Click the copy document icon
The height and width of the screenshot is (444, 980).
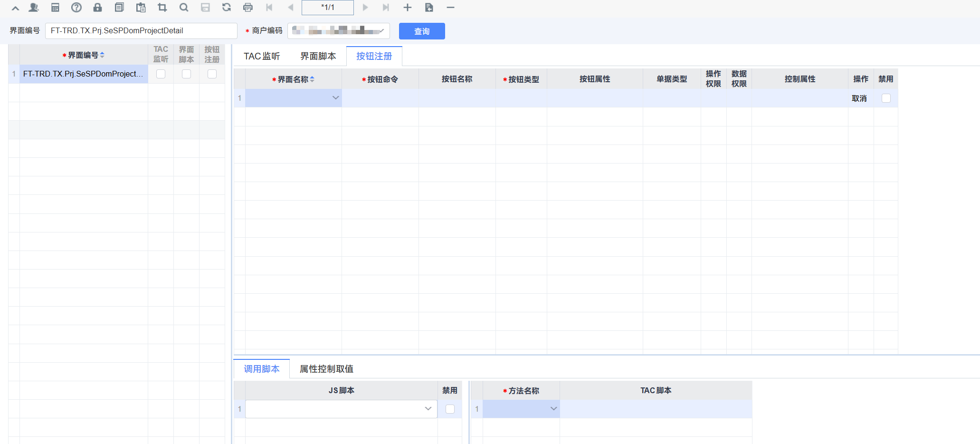tap(119, 8)
